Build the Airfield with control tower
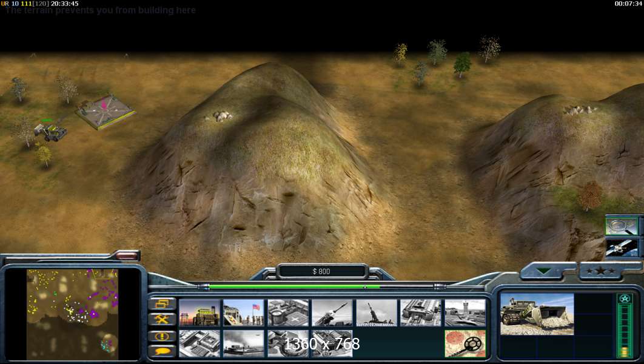Image resolution: width=644 pixels, height=364 pixels. [465, 313]
